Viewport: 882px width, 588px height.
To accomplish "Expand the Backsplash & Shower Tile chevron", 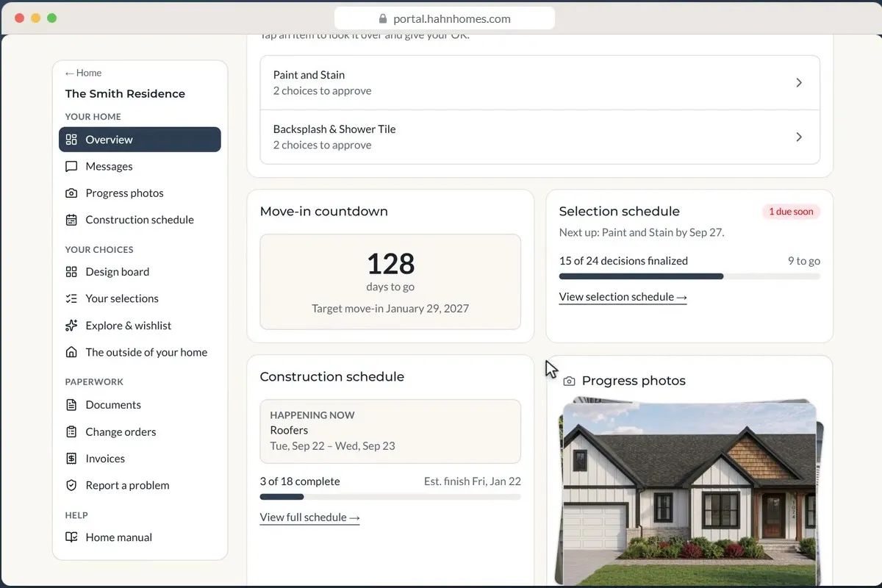I will (799, 137).
